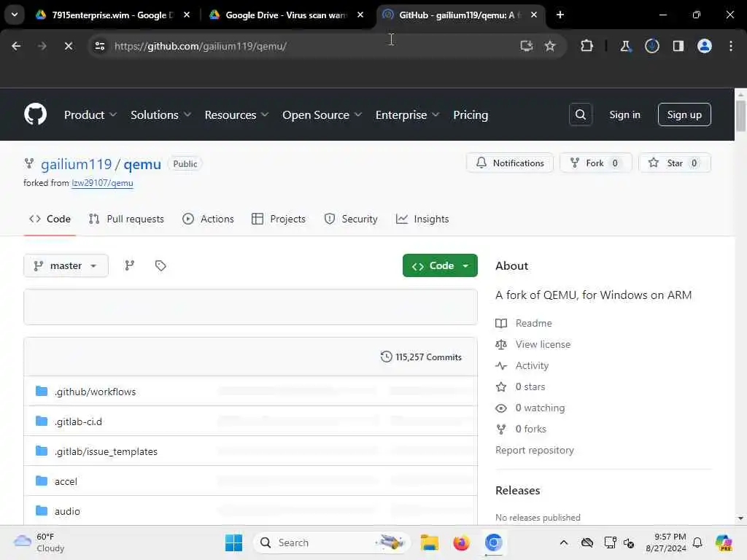Switch to the Projects tab
The width and height of the screenshot is (747, 560).
pyautogui.click(x=278, y=219)
